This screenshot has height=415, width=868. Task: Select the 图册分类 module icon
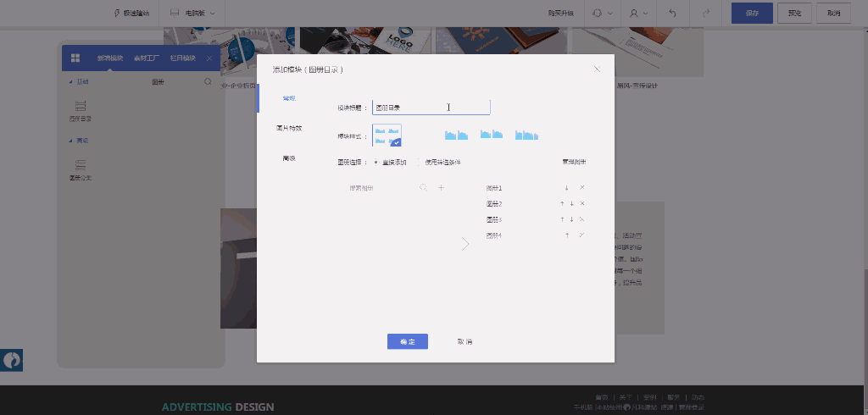click(x=81, y=165)
